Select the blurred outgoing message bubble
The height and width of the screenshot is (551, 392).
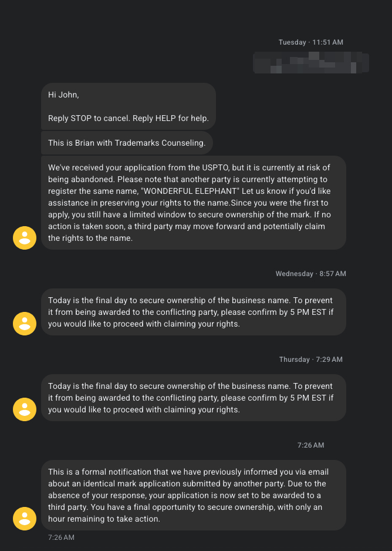coord(310,63)
